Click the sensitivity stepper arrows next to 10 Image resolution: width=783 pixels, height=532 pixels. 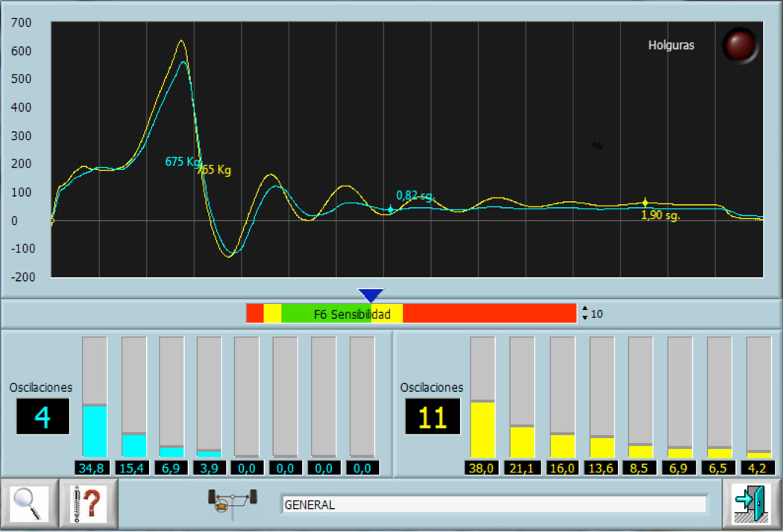pyautogui.click(x=585, y=314)
